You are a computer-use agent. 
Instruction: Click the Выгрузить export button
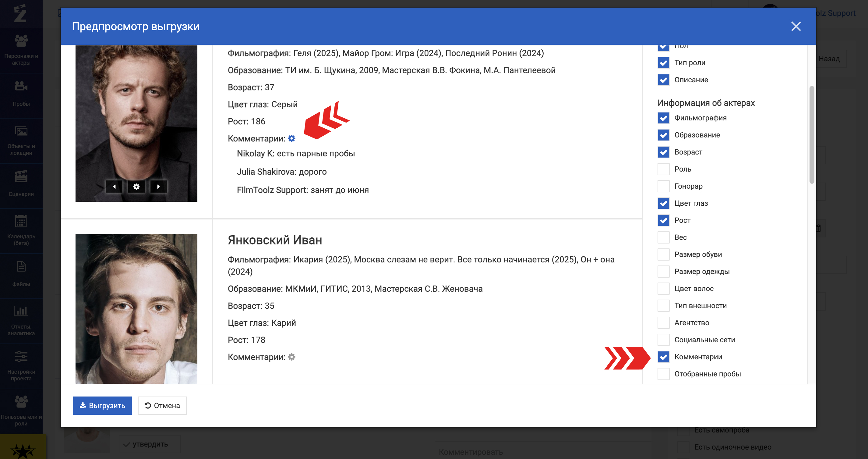[x=102, y=405]
